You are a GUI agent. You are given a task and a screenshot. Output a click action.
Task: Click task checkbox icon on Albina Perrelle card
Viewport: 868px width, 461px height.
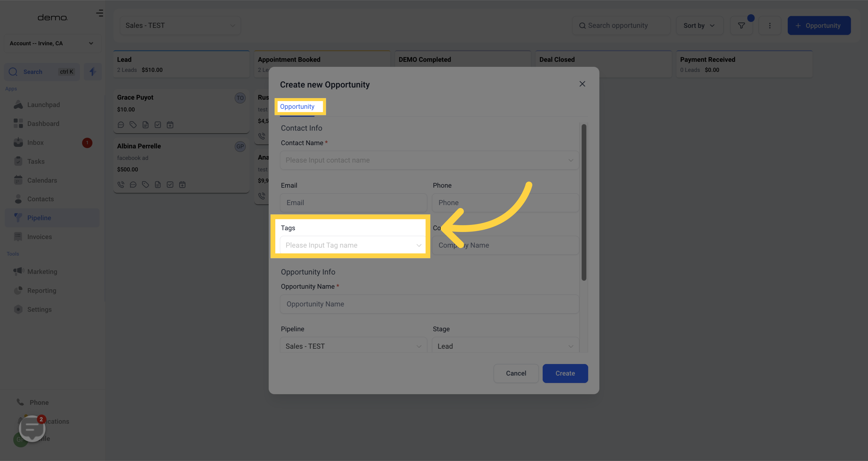click(170, 184)
